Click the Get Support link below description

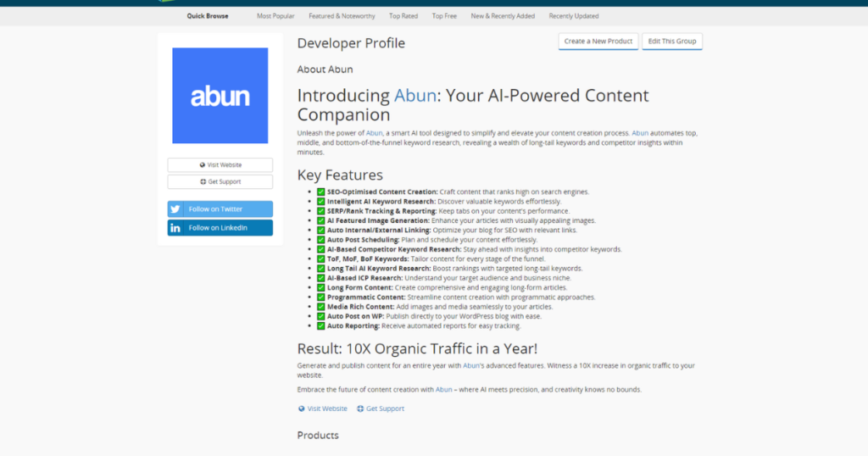click(x=385, y=409)
